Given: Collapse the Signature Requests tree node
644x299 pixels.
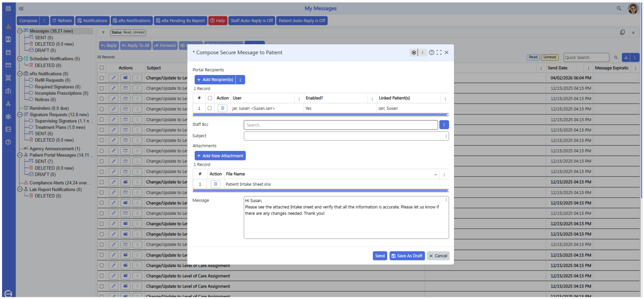Looking at the screenshot, I should pyautogui.click(x=20, y=115).
